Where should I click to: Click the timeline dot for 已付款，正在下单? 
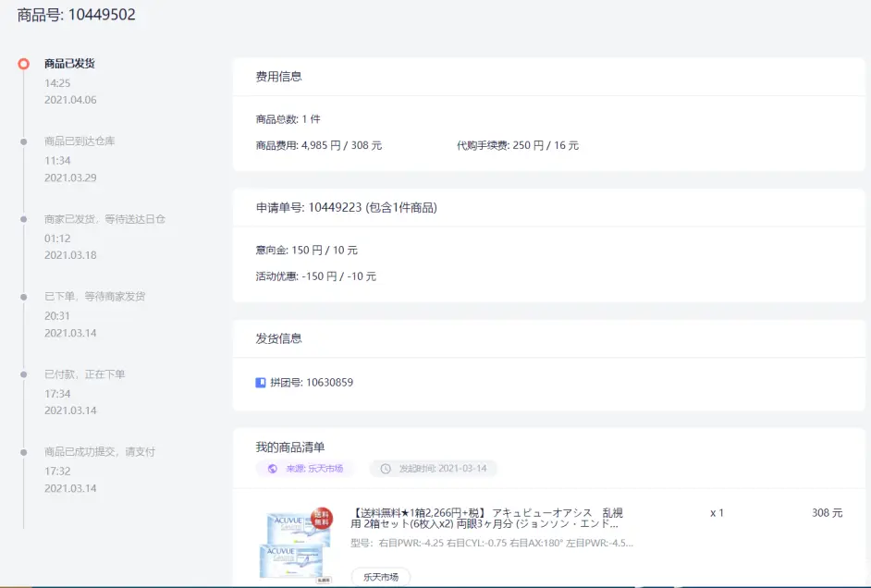23,374
